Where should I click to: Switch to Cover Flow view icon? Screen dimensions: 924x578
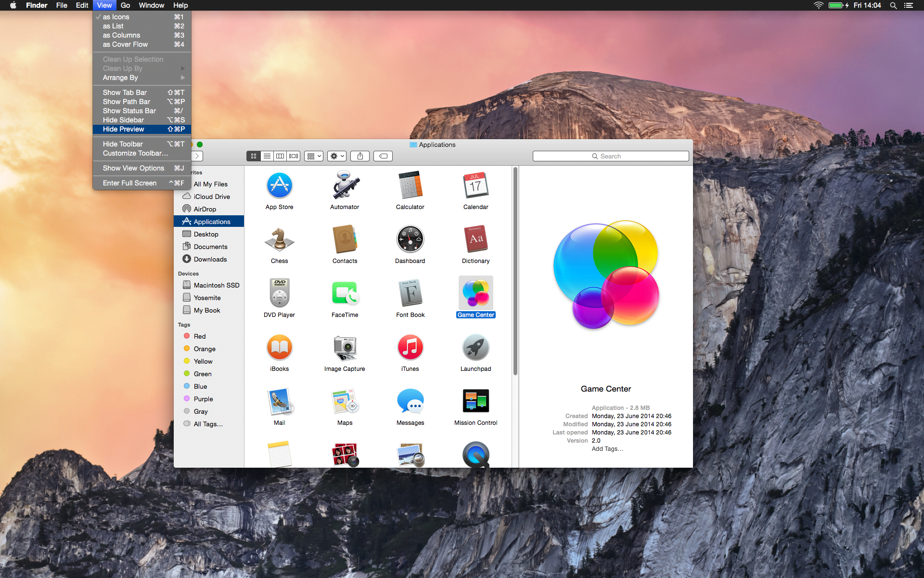294,156
